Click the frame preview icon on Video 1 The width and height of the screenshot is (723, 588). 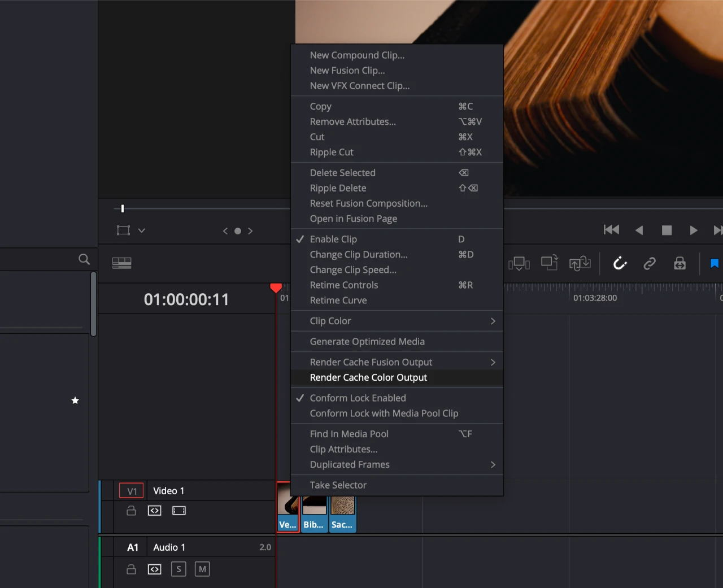179,510
